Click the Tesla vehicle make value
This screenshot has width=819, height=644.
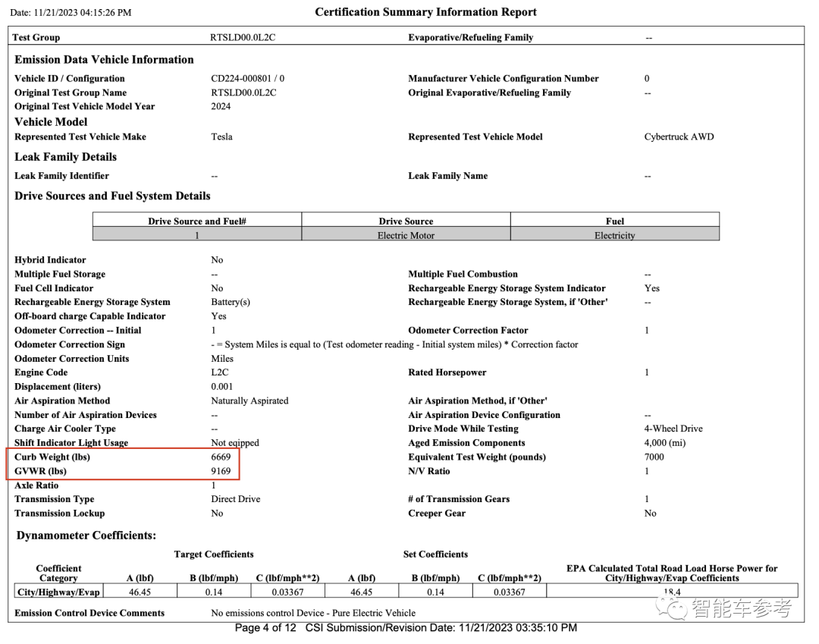[x=221, y=137]
